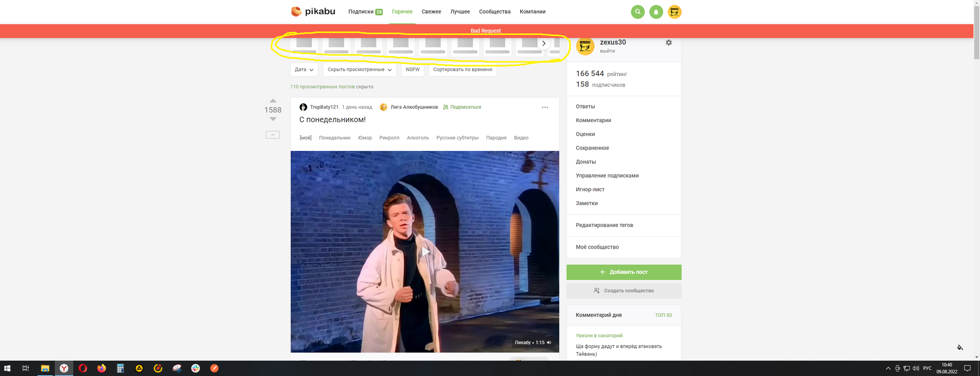
Task: Open Оценки in sidebar
Action: (585, 134)
